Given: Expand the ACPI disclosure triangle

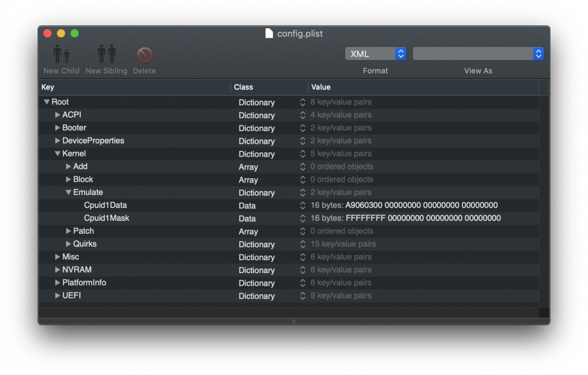Looking at the screenshot, I should [x=58, y=115].
